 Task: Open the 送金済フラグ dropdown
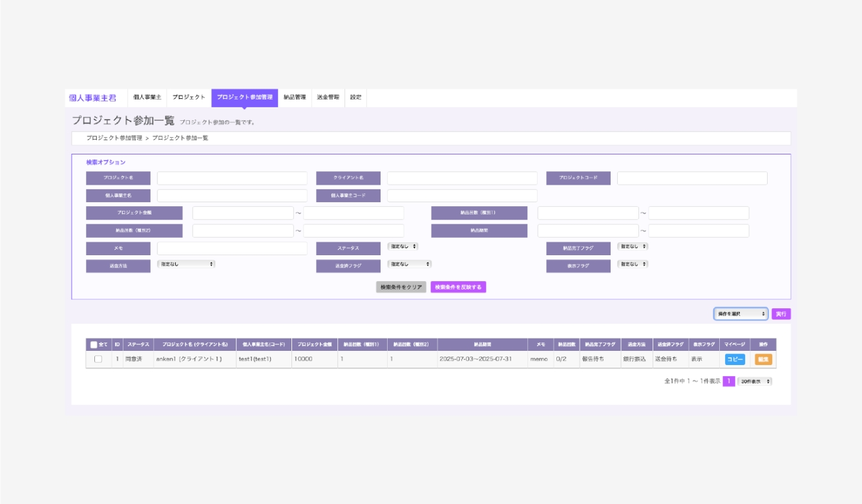tap(410, 264)
